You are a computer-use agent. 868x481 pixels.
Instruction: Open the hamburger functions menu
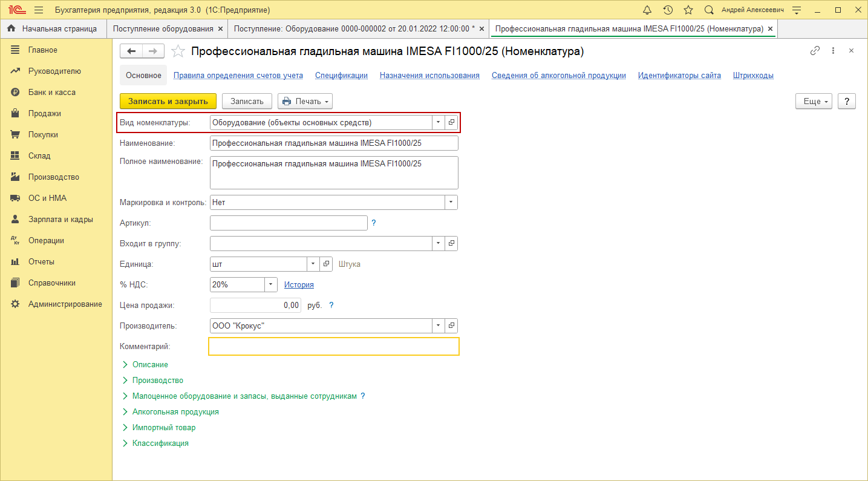coord(39,10)
